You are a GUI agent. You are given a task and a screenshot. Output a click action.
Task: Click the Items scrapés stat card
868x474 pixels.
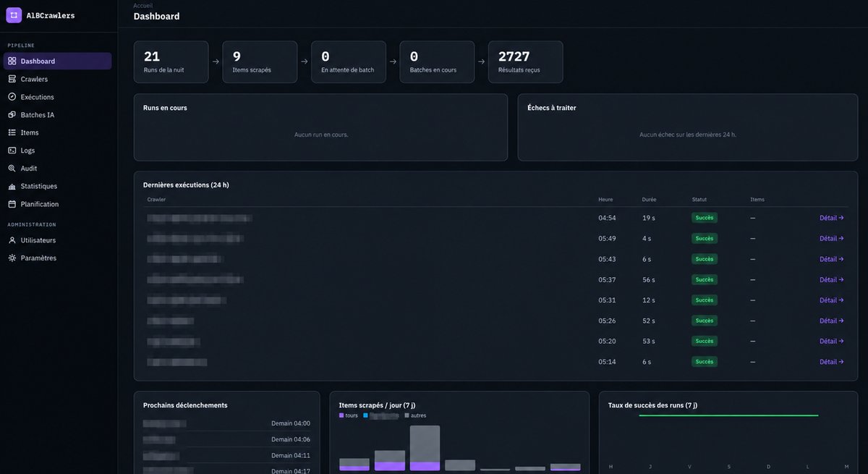click(x=260, y=62)
